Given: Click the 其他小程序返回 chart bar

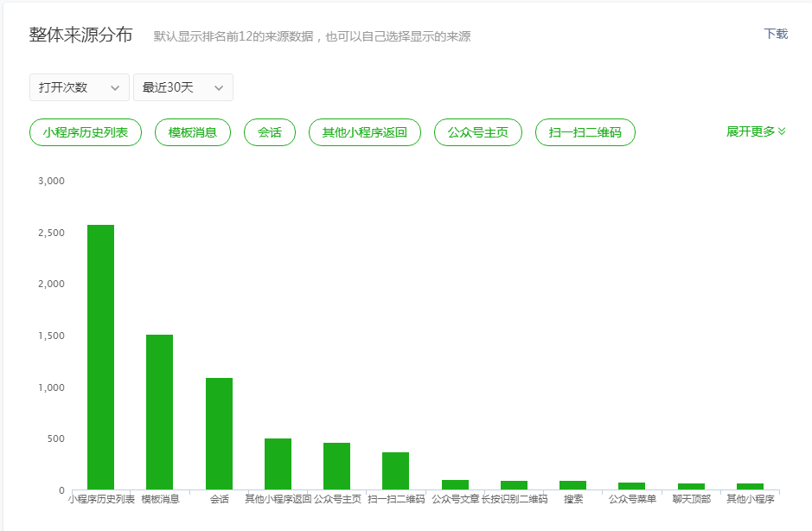Looking at the screenshot, I should pyautogui.click(x=278, y=464).
